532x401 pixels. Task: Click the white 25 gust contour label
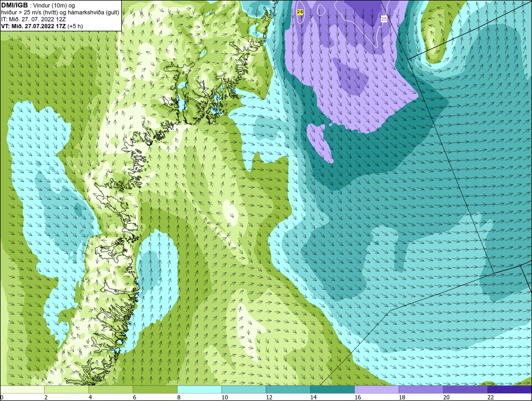[384, 19]
